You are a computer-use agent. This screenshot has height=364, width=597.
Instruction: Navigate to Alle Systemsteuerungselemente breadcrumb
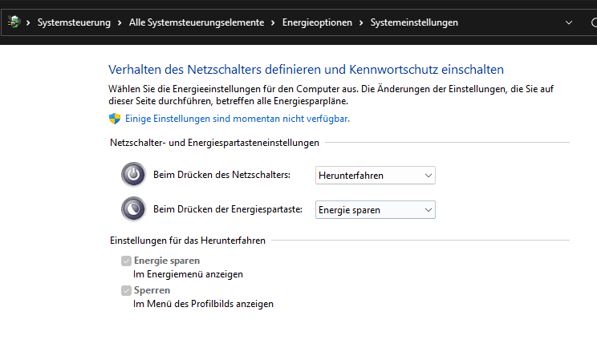(196, 22)
